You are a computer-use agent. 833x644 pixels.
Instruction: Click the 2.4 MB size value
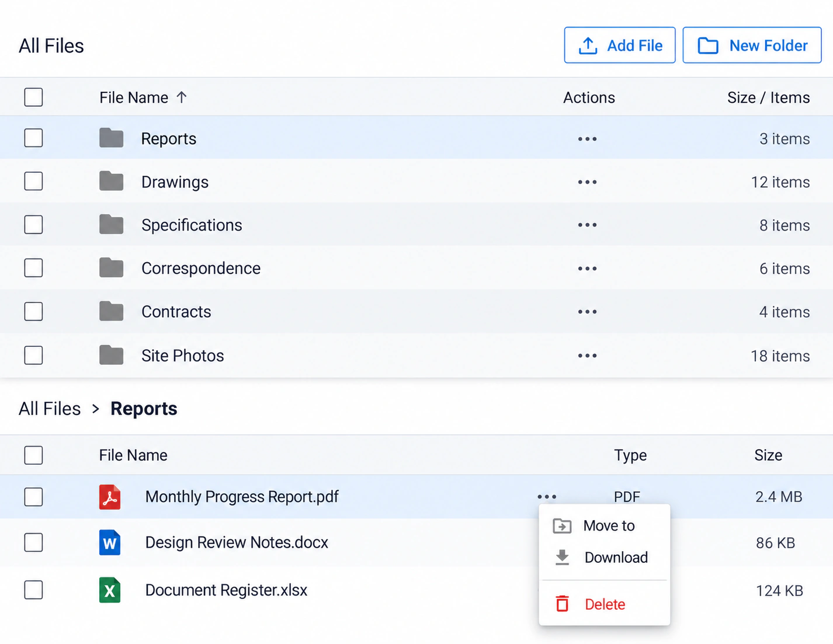[x=778, y=497]
